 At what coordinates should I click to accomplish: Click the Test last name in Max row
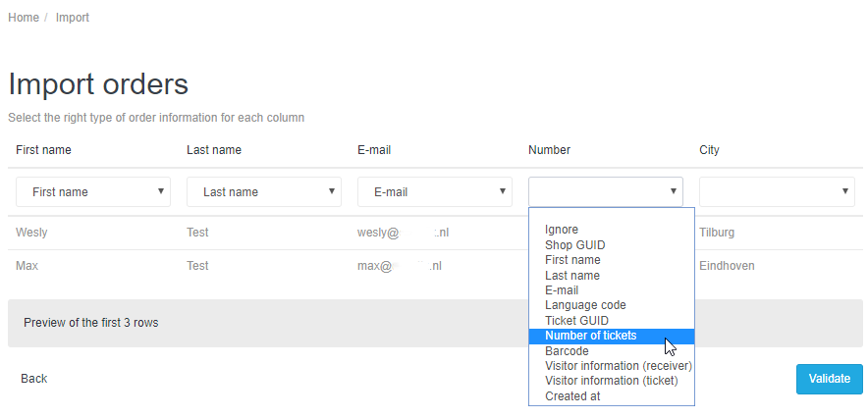point(197,266)
